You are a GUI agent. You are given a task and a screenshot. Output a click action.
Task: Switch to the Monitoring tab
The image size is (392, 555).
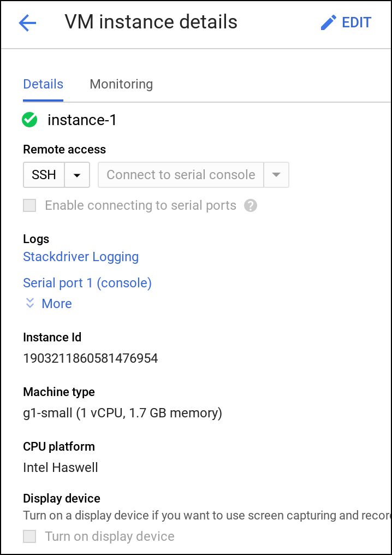[121, 84]
